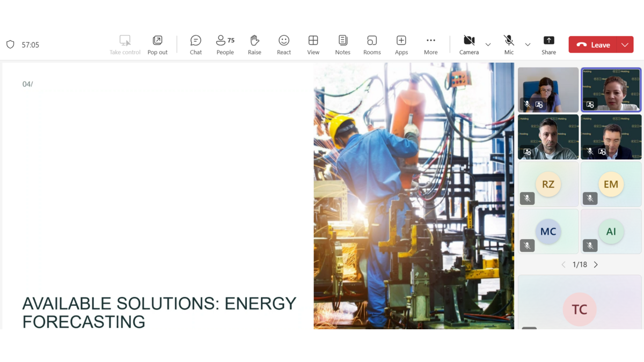
Task: Show the People participant list
Action: tap(225, 45)
